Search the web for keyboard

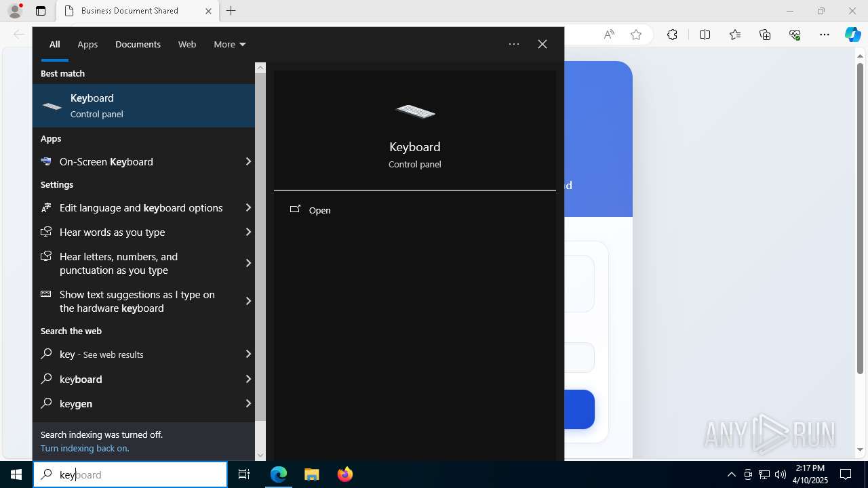tap(137, 379)
